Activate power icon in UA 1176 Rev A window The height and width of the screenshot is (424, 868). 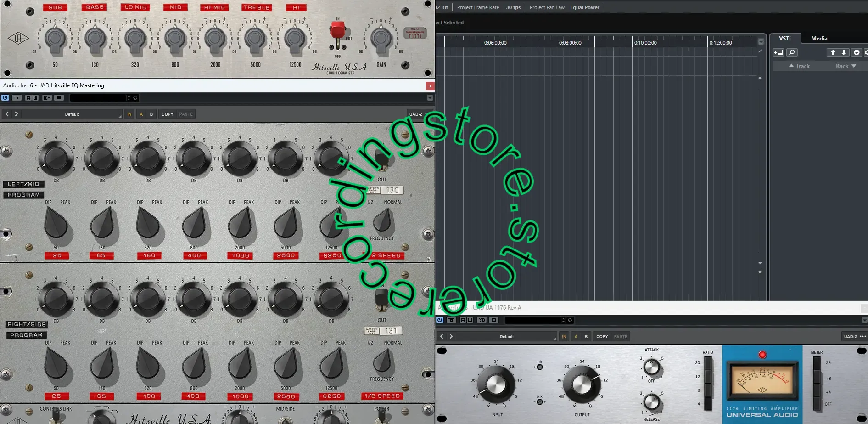tap(440, 320)
